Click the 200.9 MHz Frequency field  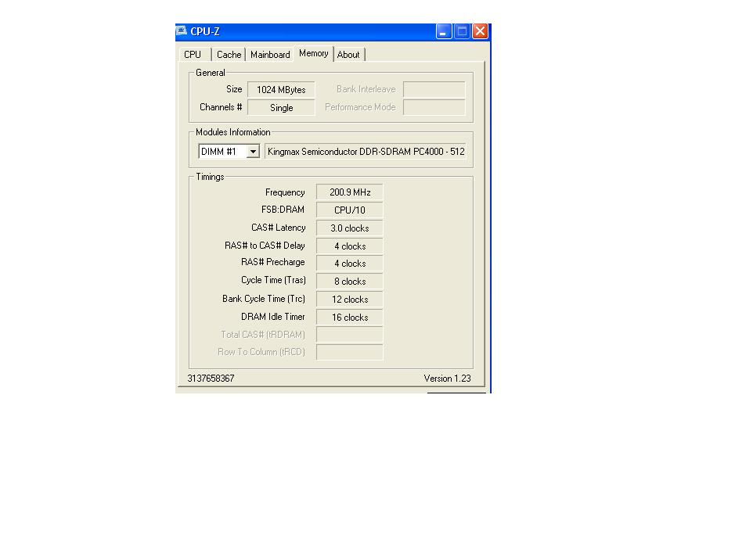(349, 192)
